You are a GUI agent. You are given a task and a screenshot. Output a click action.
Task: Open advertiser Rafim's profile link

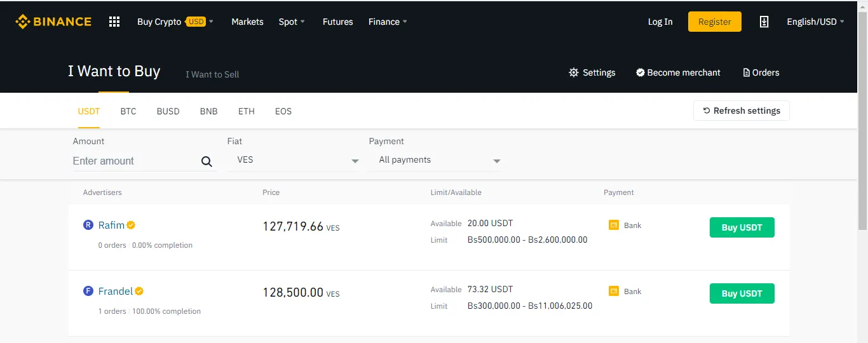[111, 225]
